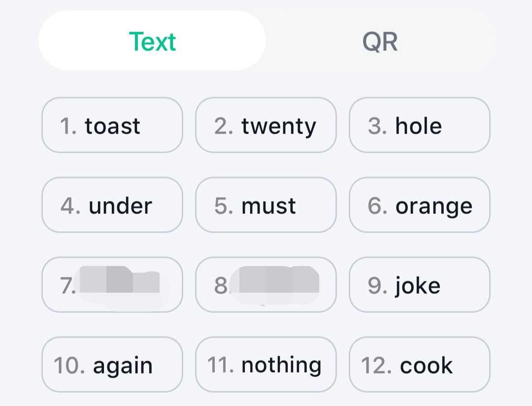The image size is (532, 406).
Task: Tap the again word chip
Action: [x=112, y=364]
